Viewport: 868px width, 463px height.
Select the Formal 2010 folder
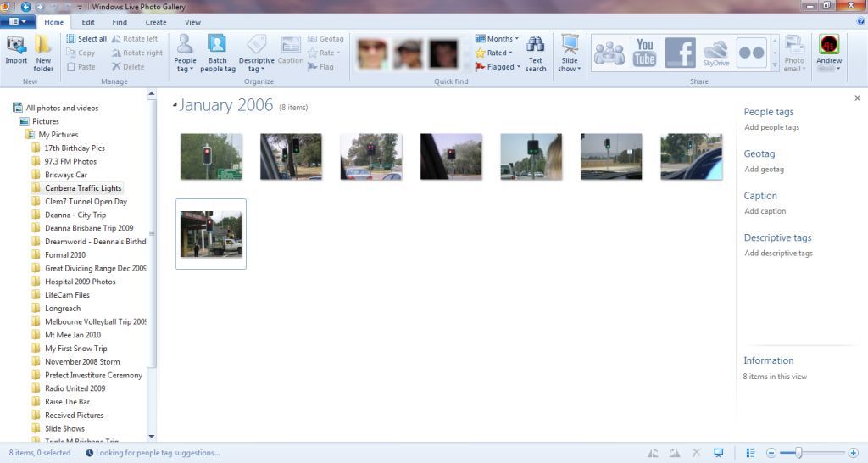(65, 254)
